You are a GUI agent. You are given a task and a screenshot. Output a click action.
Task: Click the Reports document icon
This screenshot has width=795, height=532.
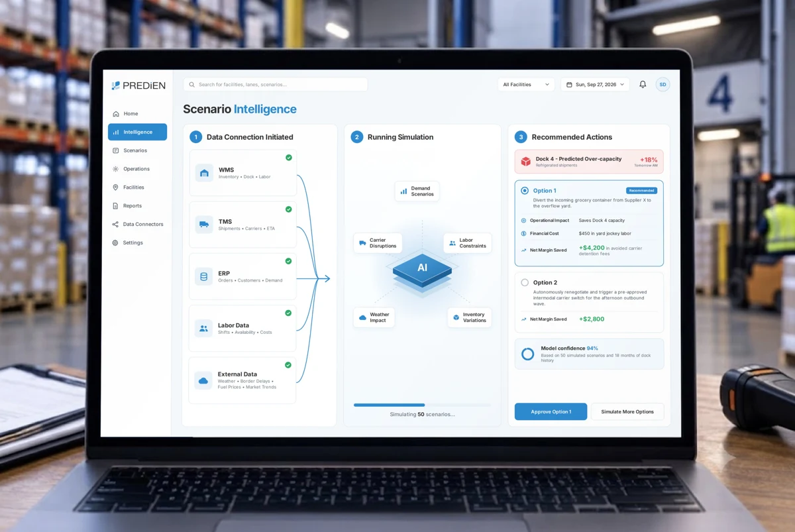click(x=116, y=206)
